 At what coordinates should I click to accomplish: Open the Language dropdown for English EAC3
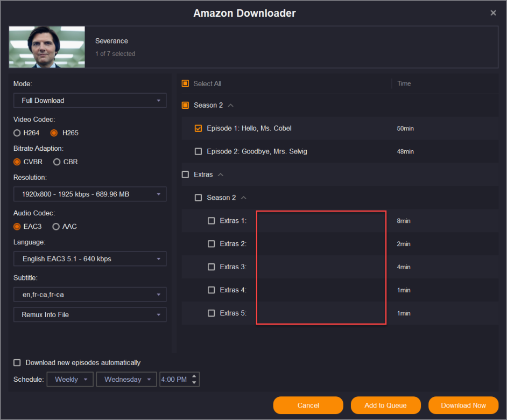click(90, 259)
